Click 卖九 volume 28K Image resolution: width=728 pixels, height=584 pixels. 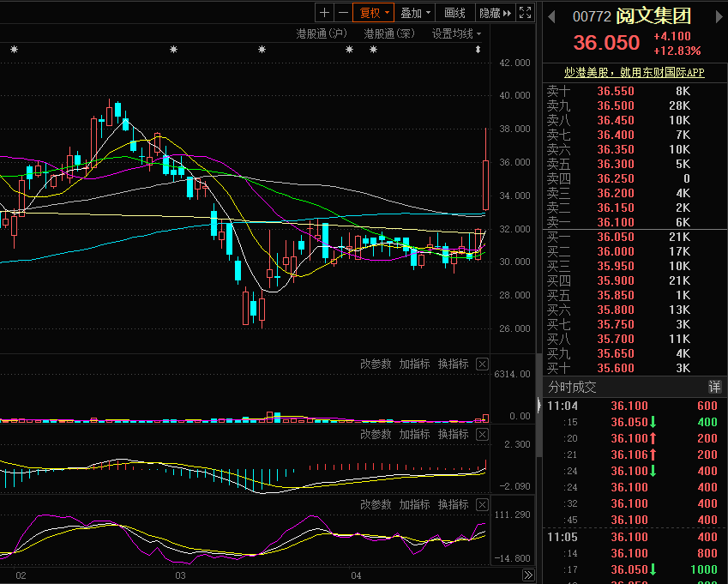[x=680, y=105]
